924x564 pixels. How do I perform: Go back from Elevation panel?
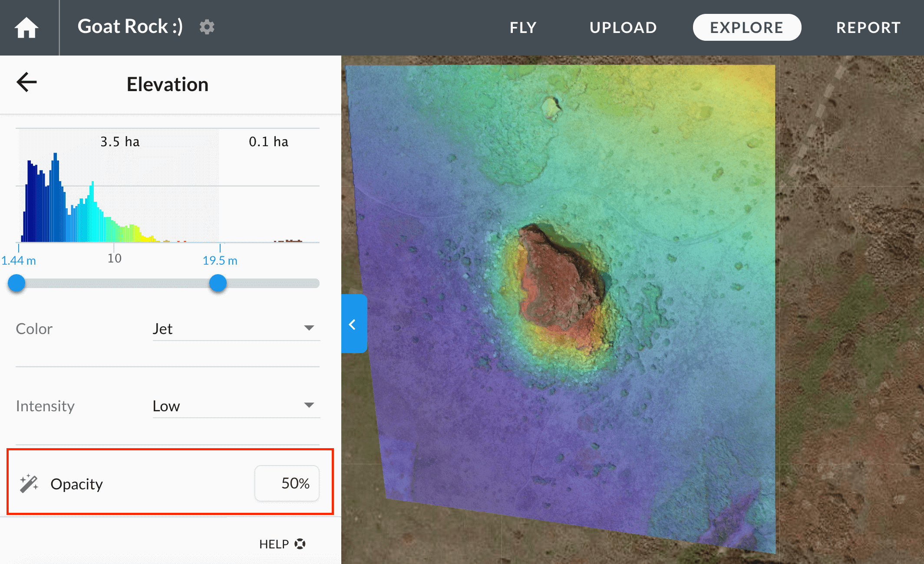click(x=26, y=82)
